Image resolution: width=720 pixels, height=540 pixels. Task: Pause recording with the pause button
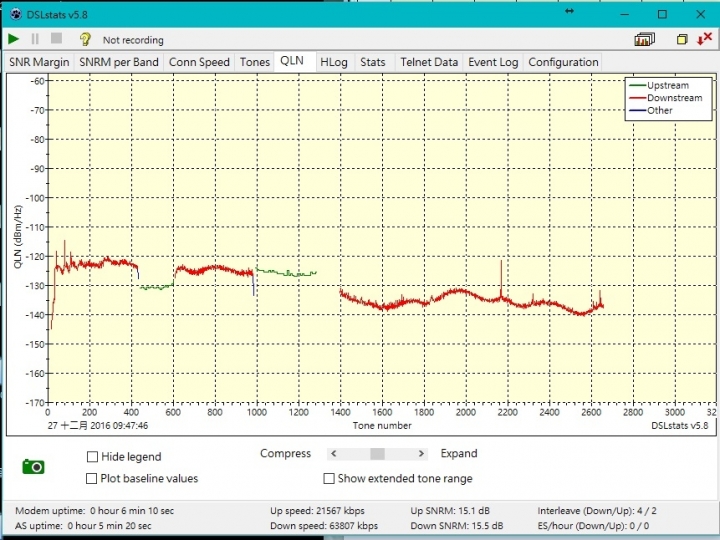coord(35,39)
